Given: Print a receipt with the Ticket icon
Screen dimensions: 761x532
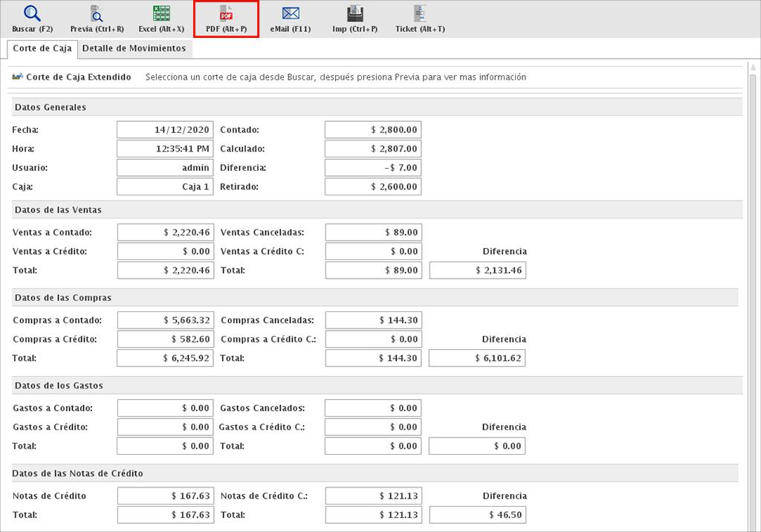Looking at the screenshot, I should click(x=420, y=14).
